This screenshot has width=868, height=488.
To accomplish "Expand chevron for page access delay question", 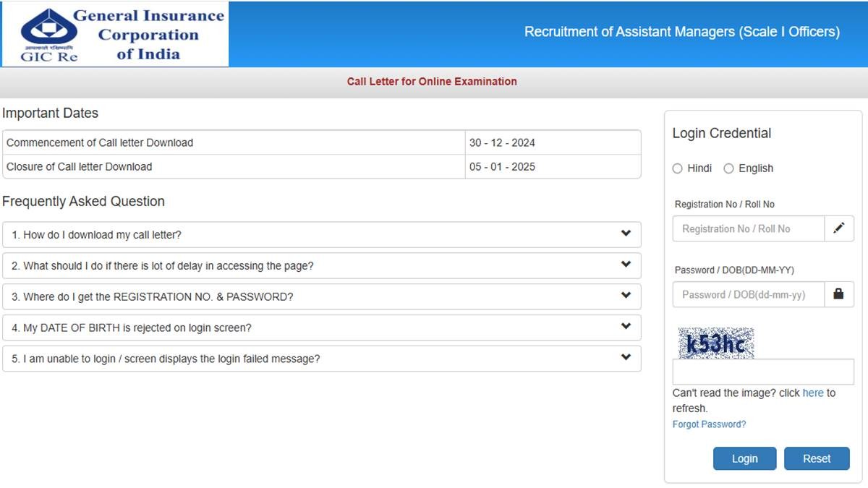I will (x=626, y=265).
